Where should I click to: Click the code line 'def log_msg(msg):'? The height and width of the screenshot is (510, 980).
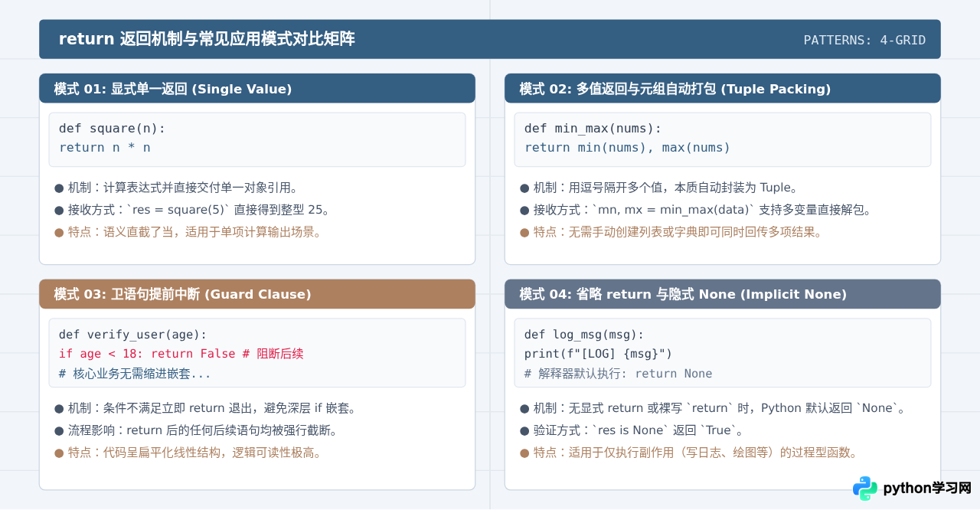click(x=584, y=334)
